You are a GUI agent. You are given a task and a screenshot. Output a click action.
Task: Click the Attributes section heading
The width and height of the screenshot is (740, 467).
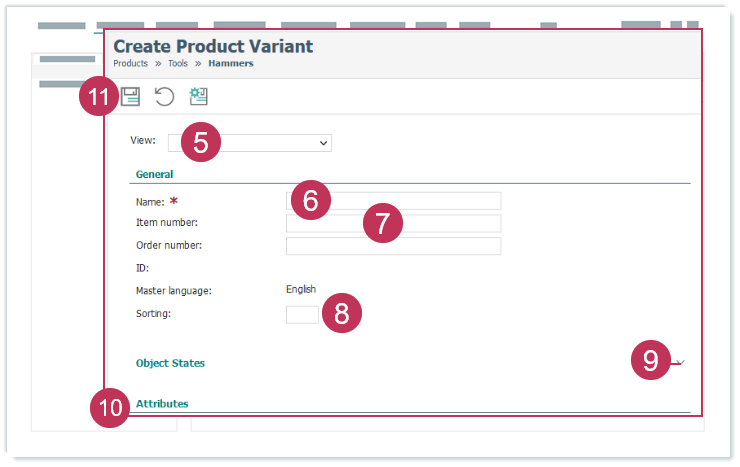(x=162, y=403)
